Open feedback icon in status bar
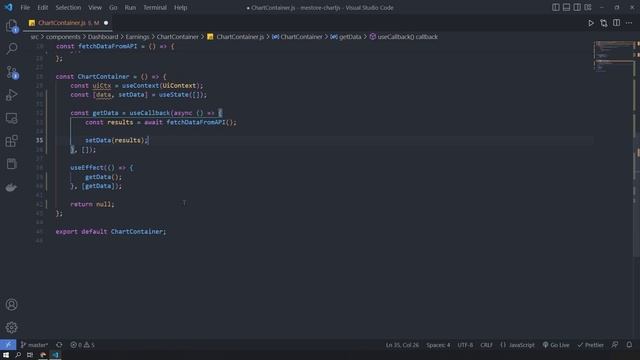This screenshot has width=640, height=360. point(615,345)
